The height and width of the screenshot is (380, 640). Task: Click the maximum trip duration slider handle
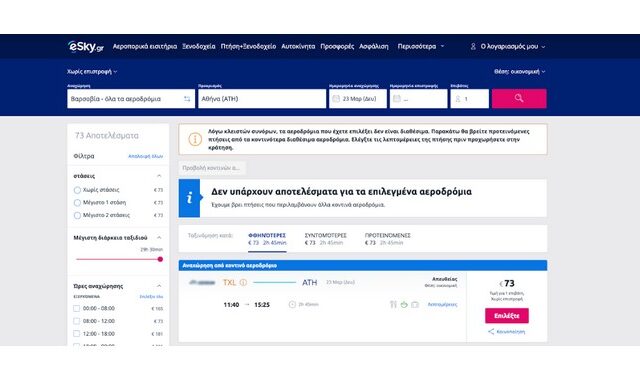[x=160, y=259]
